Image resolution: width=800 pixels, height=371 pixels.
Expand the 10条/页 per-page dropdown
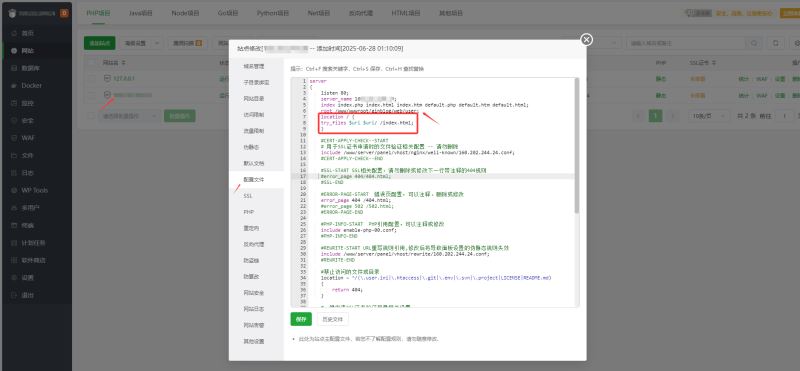[x=703, y=116]
